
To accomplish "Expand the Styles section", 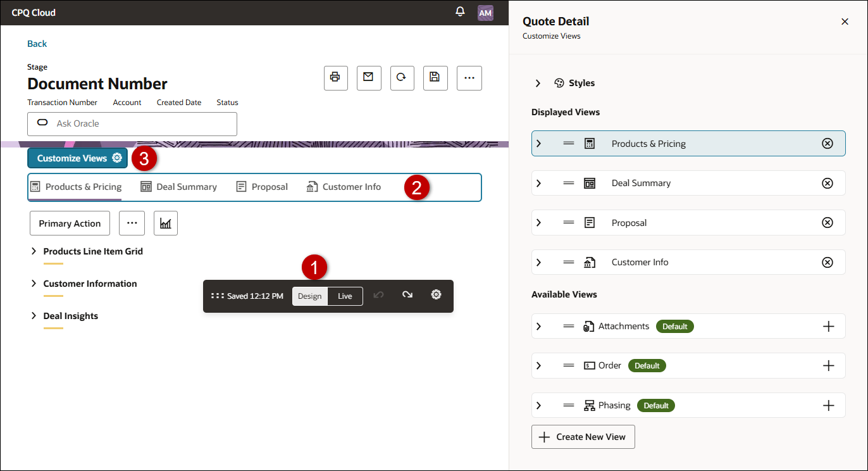I will click(538, 83).
